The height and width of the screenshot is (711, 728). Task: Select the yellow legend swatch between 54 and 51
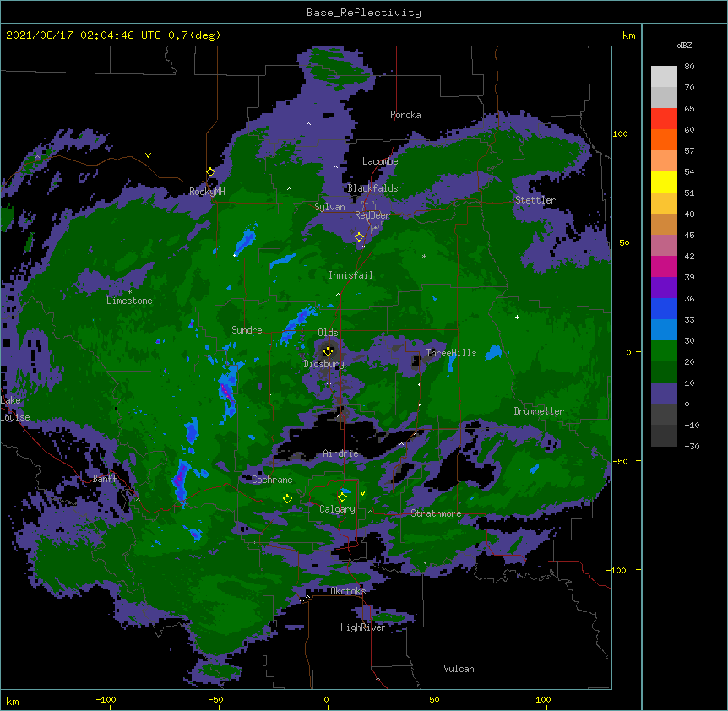[664, 182]
